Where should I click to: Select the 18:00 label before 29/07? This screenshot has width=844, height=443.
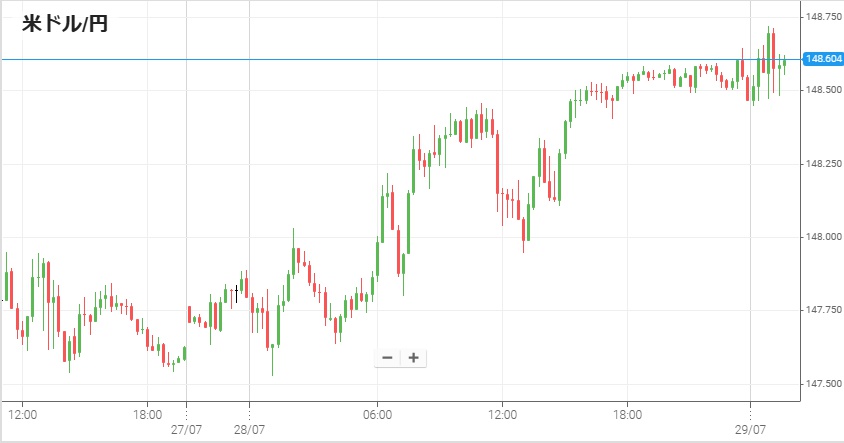(628, 415)
